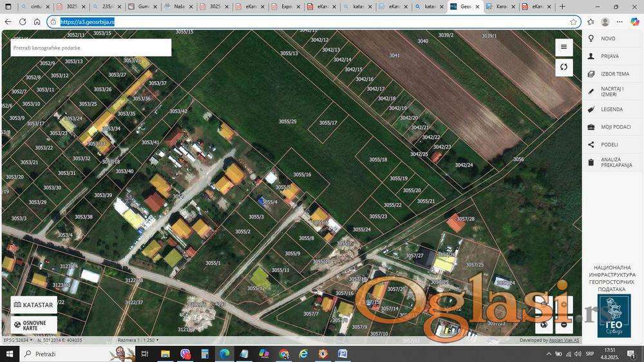Screen dimensions: 644x362
Task: Open the LEGENDA panel
Action: [611, 110]
